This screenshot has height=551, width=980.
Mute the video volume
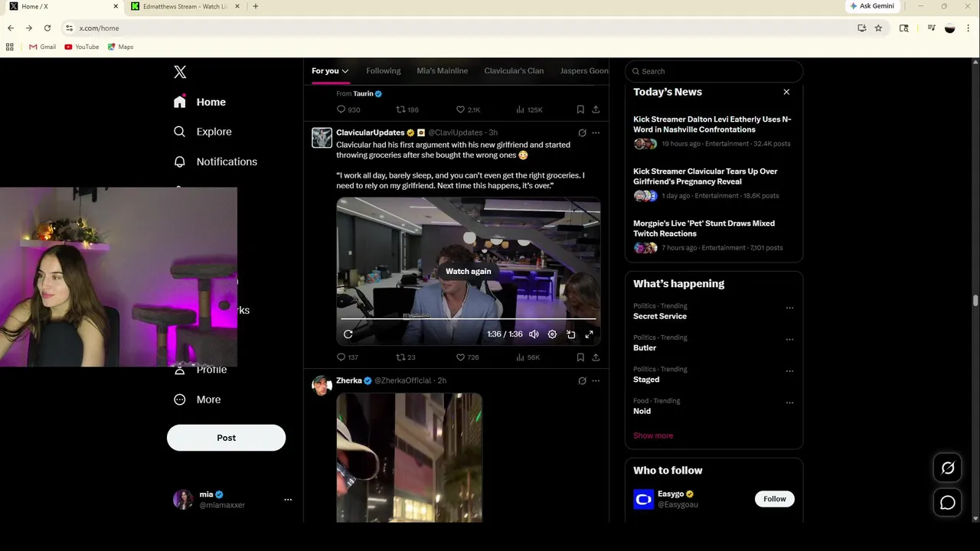(x=534, y=334)
